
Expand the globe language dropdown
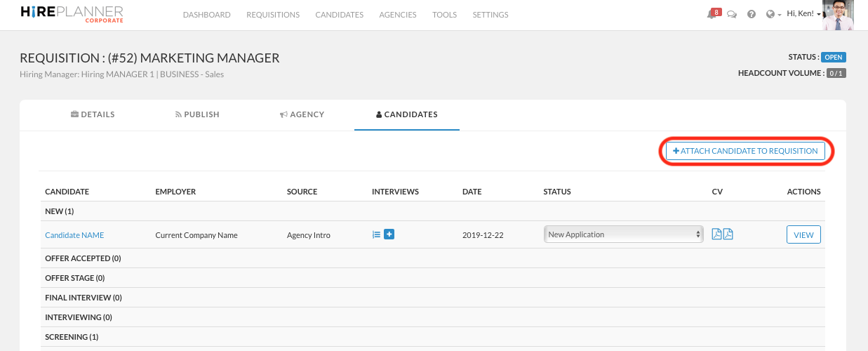click(x=774, y=15)
